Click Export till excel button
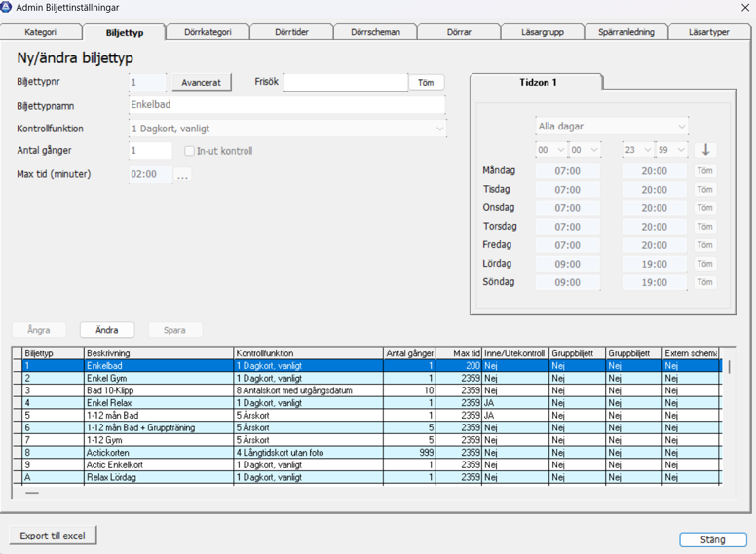Viewport: 756px width, 554px height. click(53, 536)
